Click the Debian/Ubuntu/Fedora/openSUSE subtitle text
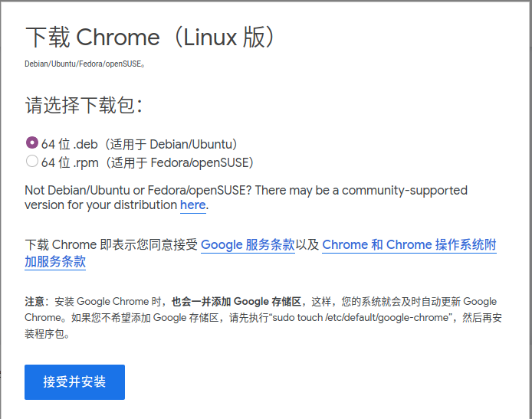This screenshot has height=419, width=532. click(85, 64)
